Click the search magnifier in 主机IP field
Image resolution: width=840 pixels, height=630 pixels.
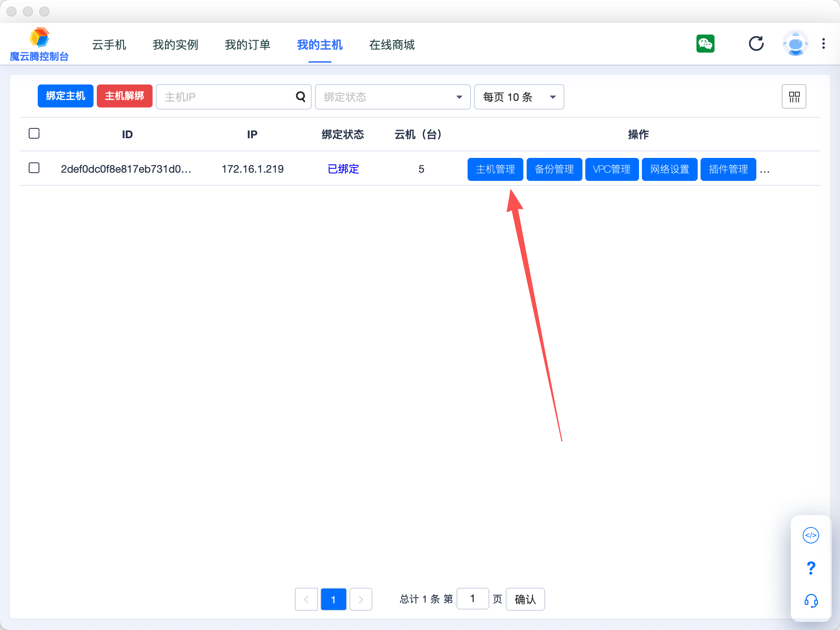[301, 97]
